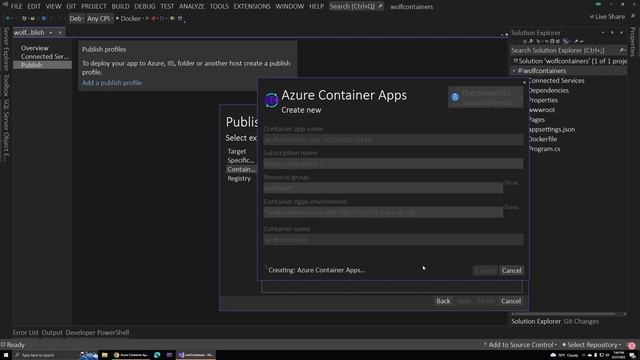Open the Subscription name dropdown
Image resolution: width=640 pixels, height=360 pixels.
(393, 164)
